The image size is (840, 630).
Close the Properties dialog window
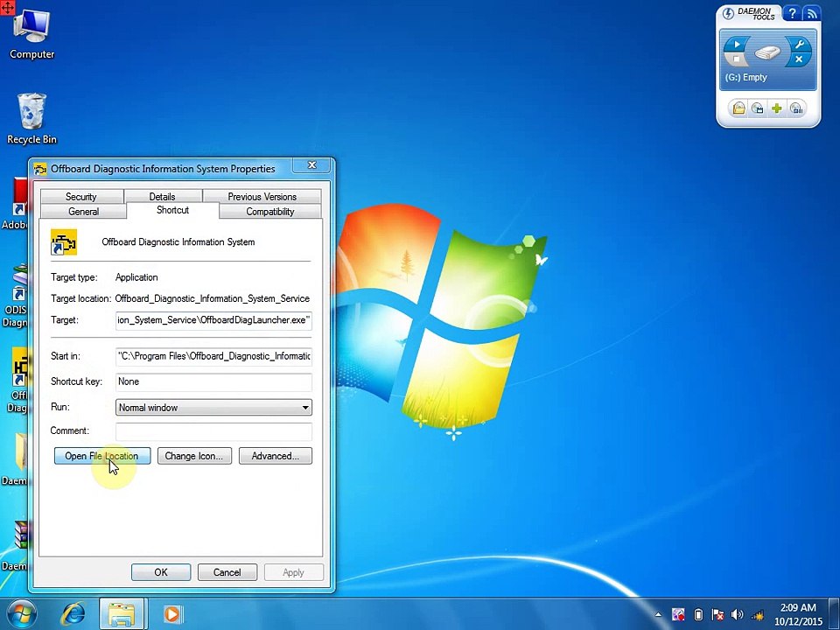pyautogui.click(x=311, y=165)
